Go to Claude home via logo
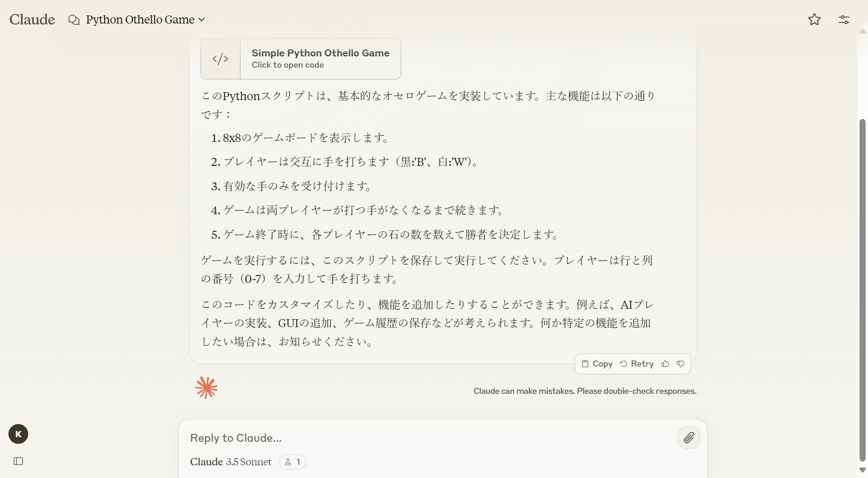868x478 pixels. [x=32, y=19]
